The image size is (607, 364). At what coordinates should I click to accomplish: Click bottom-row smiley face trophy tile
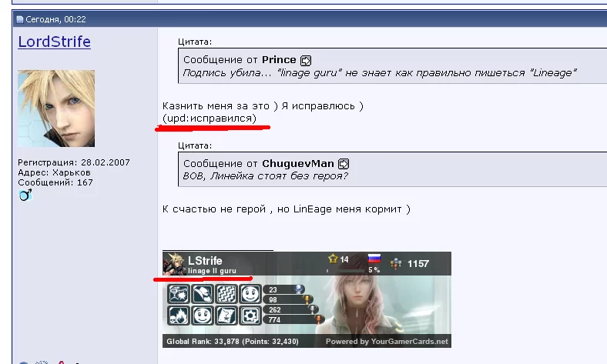click(x=203, y=316)
